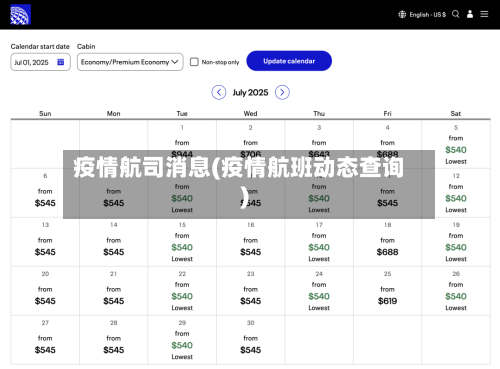Select July 21 fare $545
Image resolution: width=500 pixels, height=369 pixels.
(114, 291)
